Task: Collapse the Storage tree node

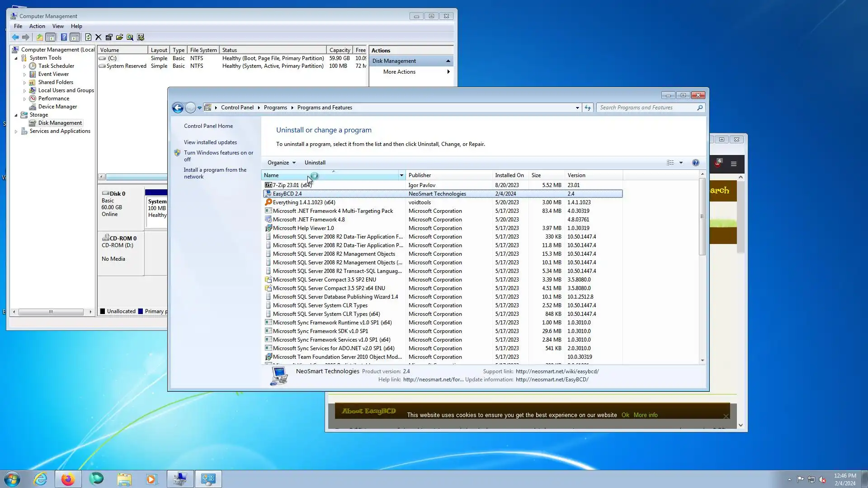Action: click(x=16, y=115)
